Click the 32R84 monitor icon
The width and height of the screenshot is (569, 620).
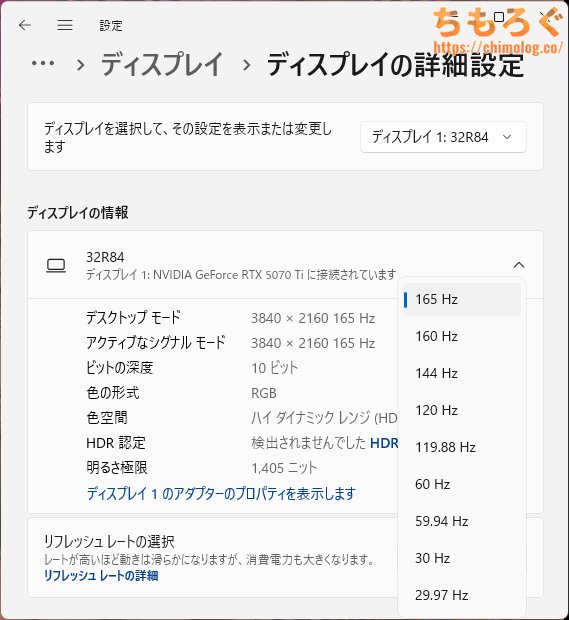56,265
